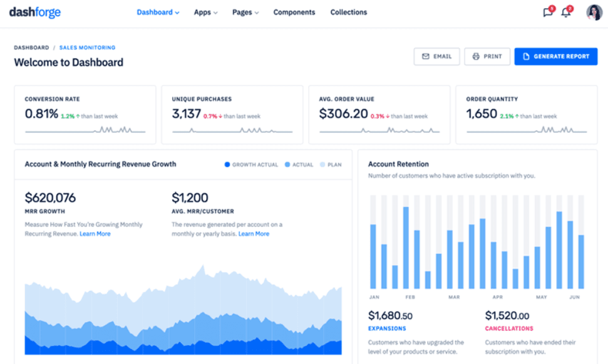Open Learn More under MRR Growth
The height and width of the screenshot is (364, 608).
click(95, 234)
